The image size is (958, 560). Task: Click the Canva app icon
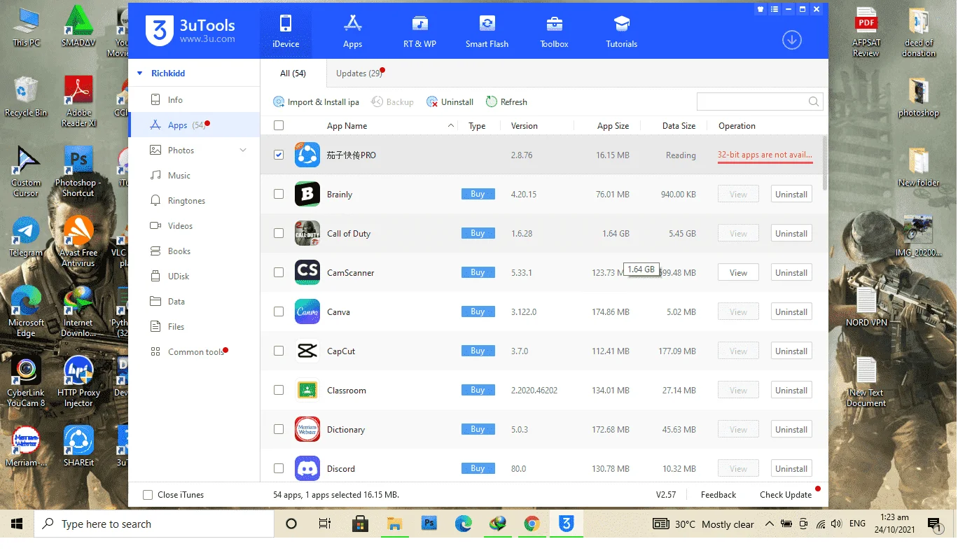coord(307,311)
